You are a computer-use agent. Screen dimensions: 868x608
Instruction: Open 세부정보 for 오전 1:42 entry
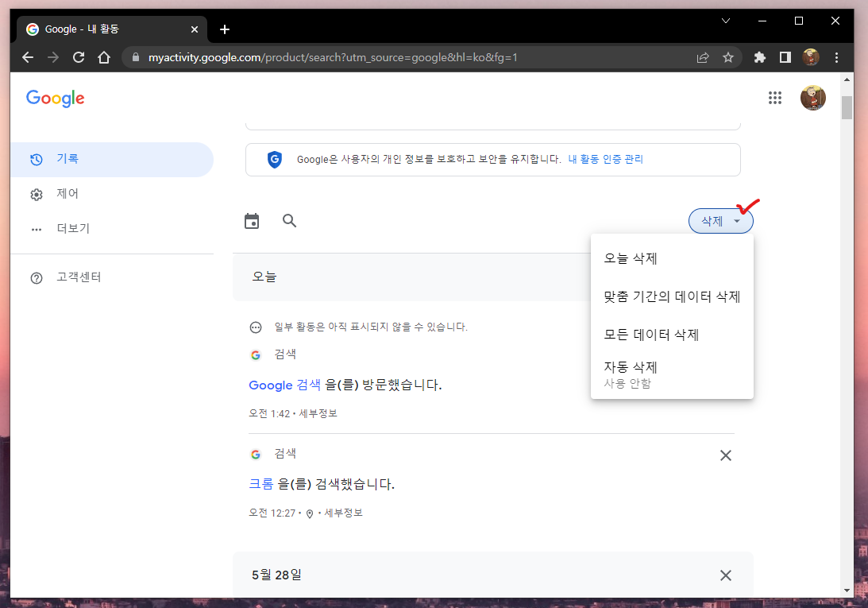tap(318, 413)
